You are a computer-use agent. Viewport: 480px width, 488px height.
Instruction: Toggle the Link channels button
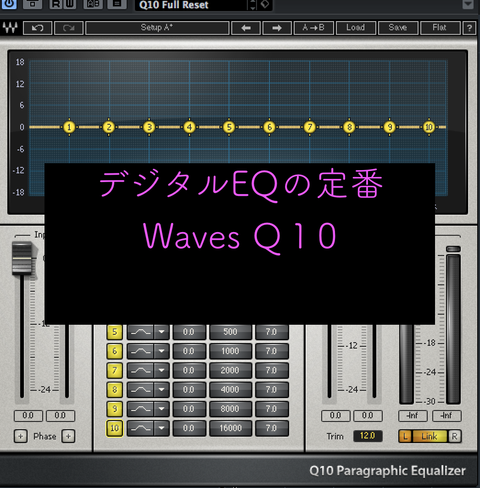(429, 436)
